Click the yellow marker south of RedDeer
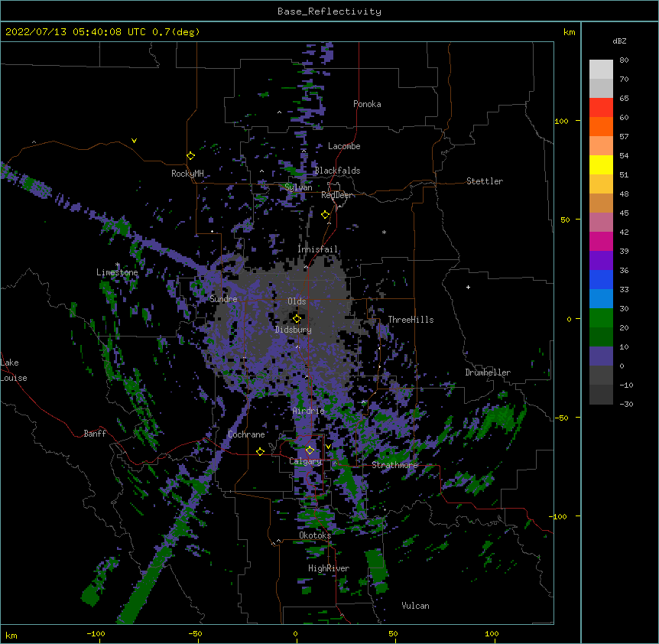The height and width of the screenshot is (644, 659). [x=325, y=215]
